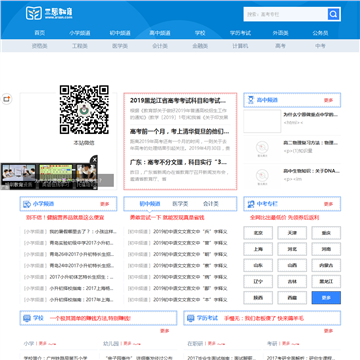Switch to 初中频道 tab
360x360 pixels.
[x=150, y=204]
